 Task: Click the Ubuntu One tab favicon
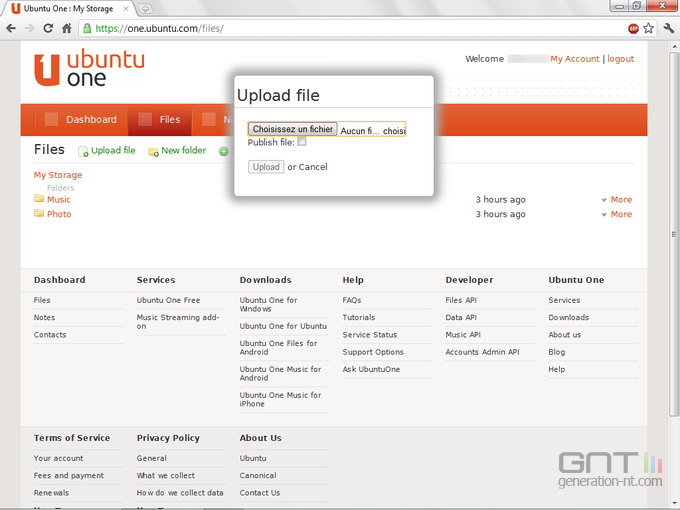[16, 8]
